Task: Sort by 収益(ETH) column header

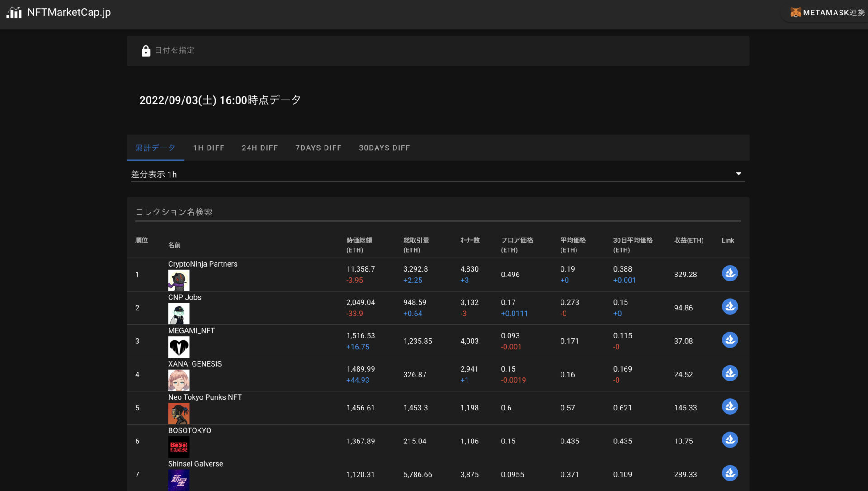Action: (689, 240)
